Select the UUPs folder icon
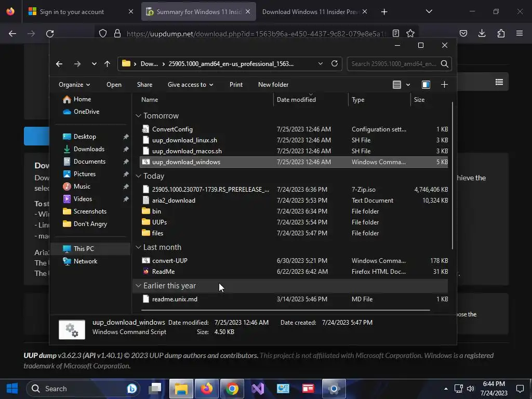532x399 pixels. coord(146,222)
